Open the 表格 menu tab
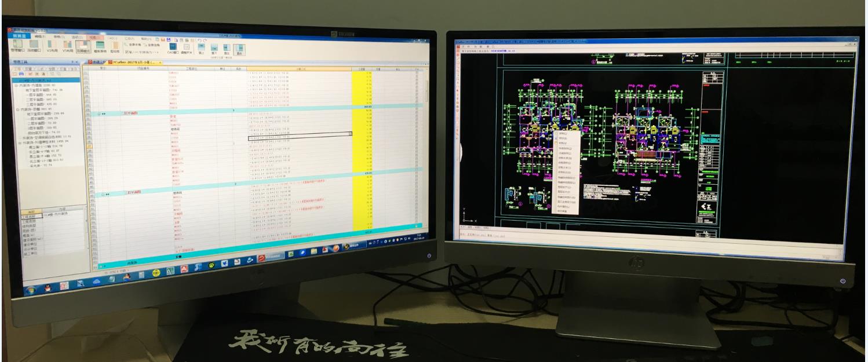The width and height of the screenshot is (868, 362). point(59,36)
